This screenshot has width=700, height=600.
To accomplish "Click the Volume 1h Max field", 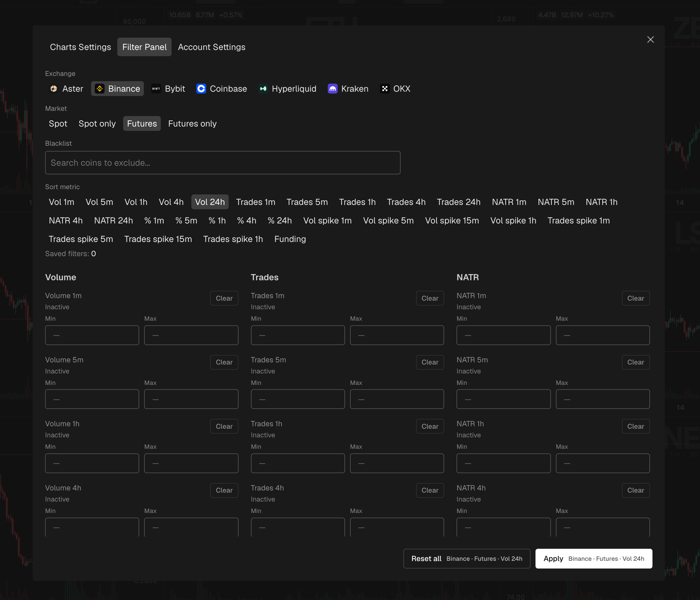I will 191,463.
